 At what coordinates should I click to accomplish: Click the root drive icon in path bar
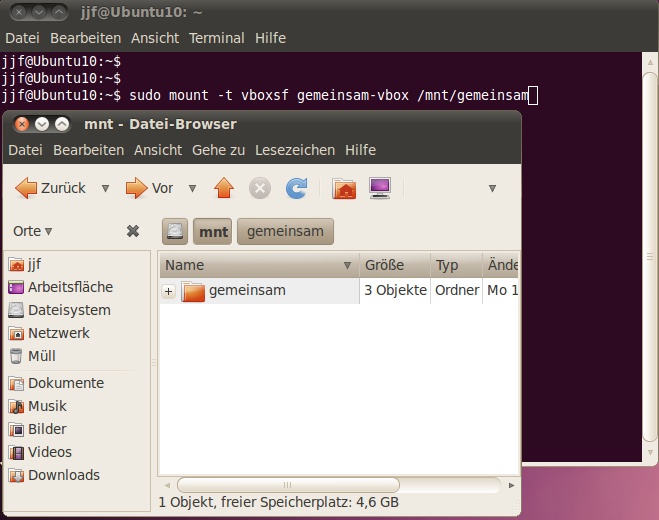click(x=175, y=231)
